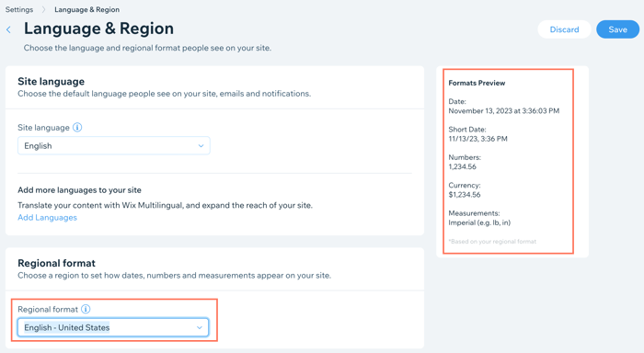Click the Currency value $1,234.56
The image size is (644, 353).
(465, 195)
